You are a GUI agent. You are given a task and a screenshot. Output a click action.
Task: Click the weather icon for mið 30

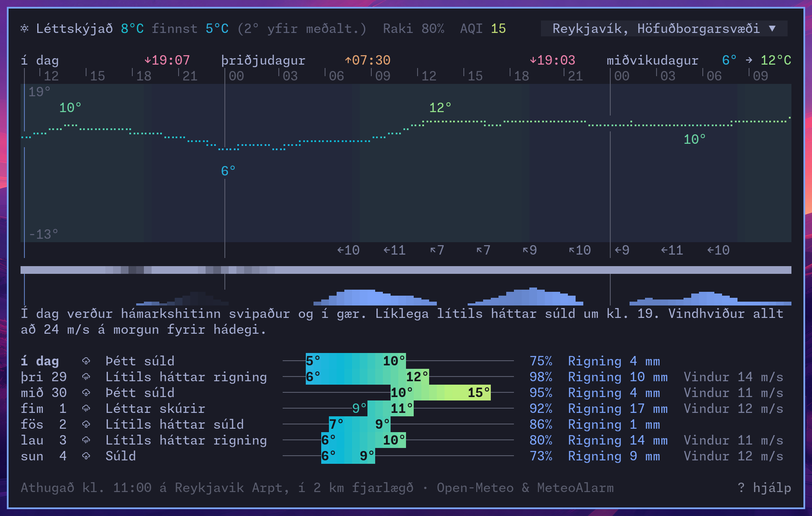[x=86, y=393]
